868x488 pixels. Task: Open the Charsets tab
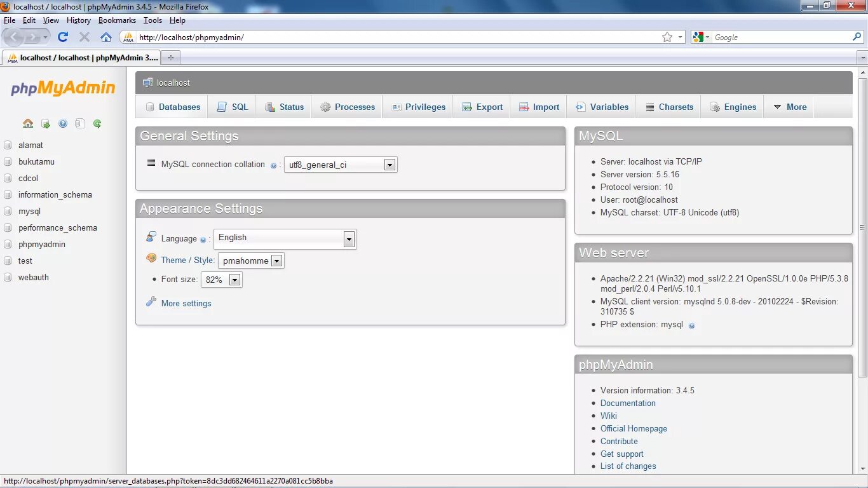669,107
